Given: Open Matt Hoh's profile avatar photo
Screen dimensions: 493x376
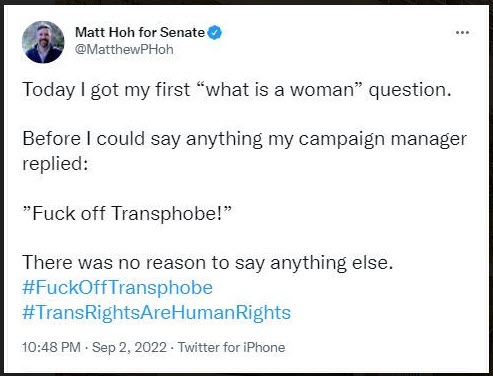Looking at the screenshot, I should click(x=43, y=42).
